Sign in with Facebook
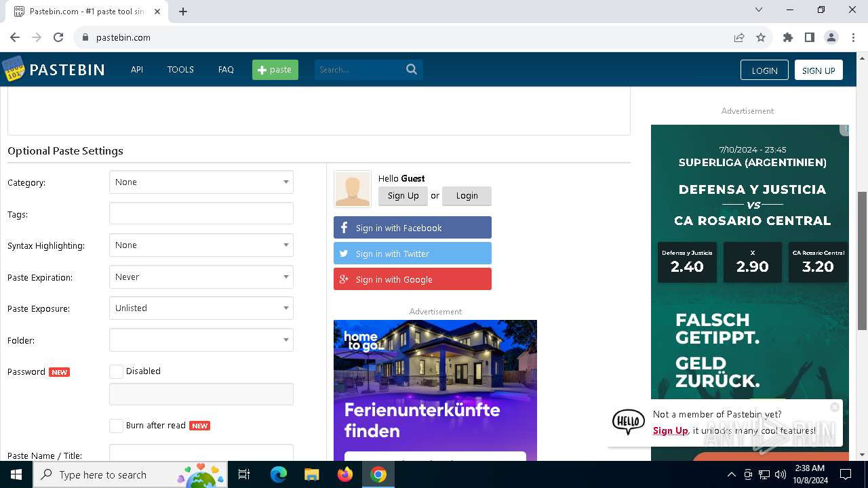Viewport: 868px width, 488px height. [412, 228]
